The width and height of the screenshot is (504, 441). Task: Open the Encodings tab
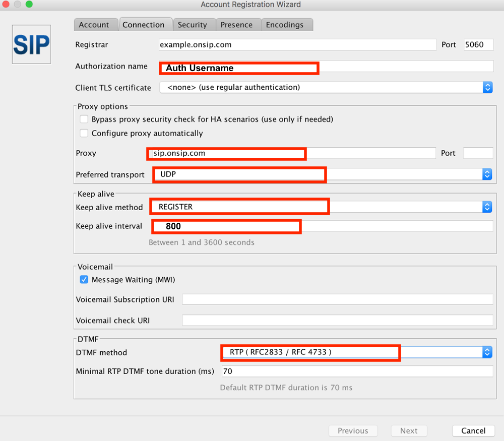tap(287, 25)
